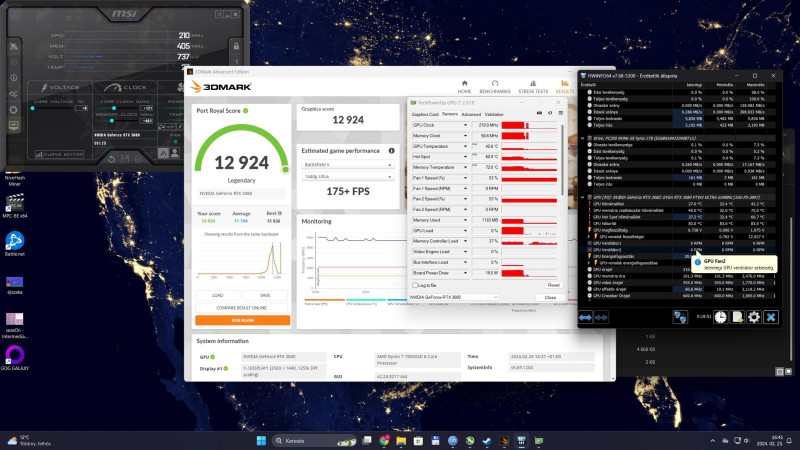Click the orange Run Again button
This screenshot has width=800, height=450.
pyautogui.click(x=242, y=320)
